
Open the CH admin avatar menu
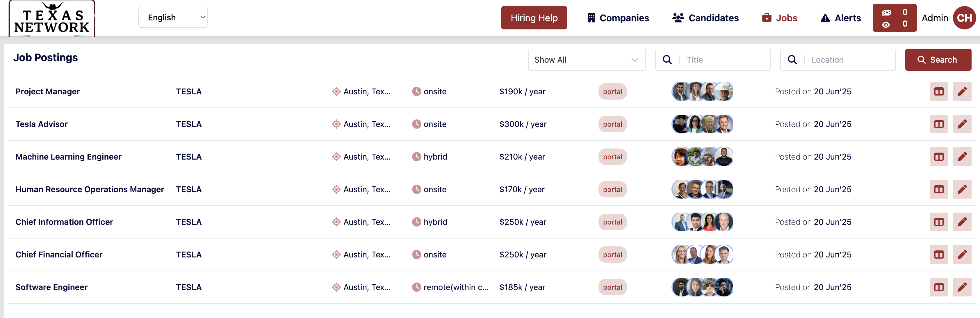[x=964, y=18]
